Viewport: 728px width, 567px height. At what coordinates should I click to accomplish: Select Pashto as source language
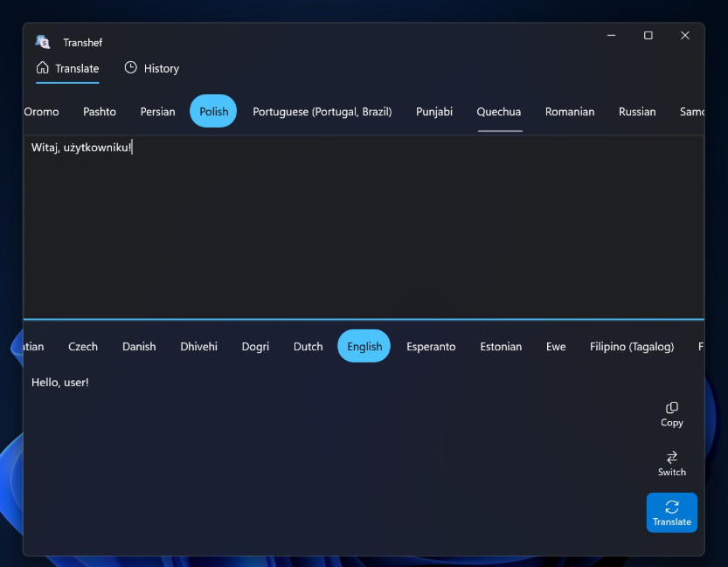(x=100, y=112)
